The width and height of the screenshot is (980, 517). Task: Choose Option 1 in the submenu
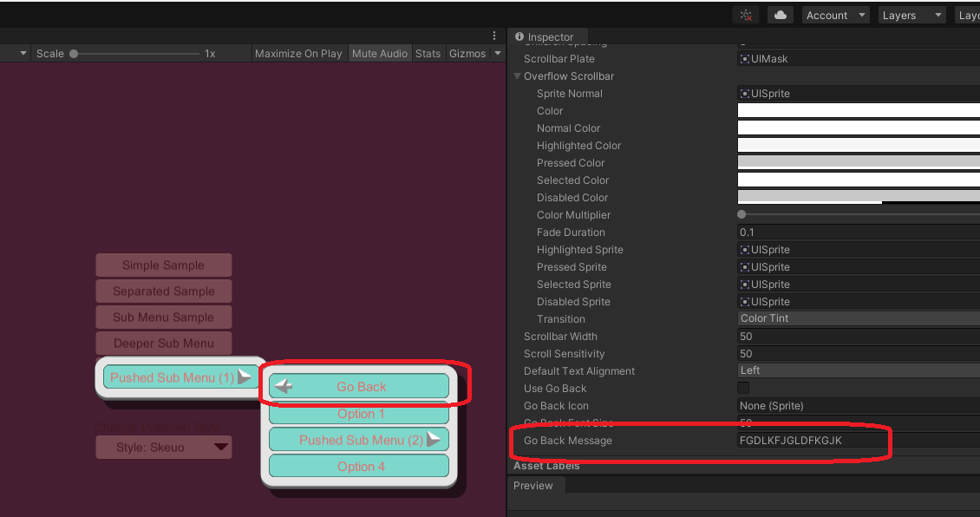click(x=359, y=414)
